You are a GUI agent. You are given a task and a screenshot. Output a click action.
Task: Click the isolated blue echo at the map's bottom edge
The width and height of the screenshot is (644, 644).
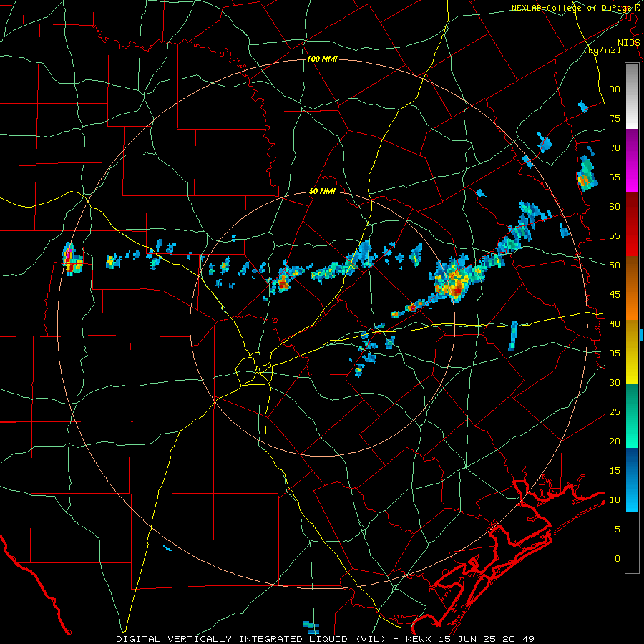[x=311, y=627]
